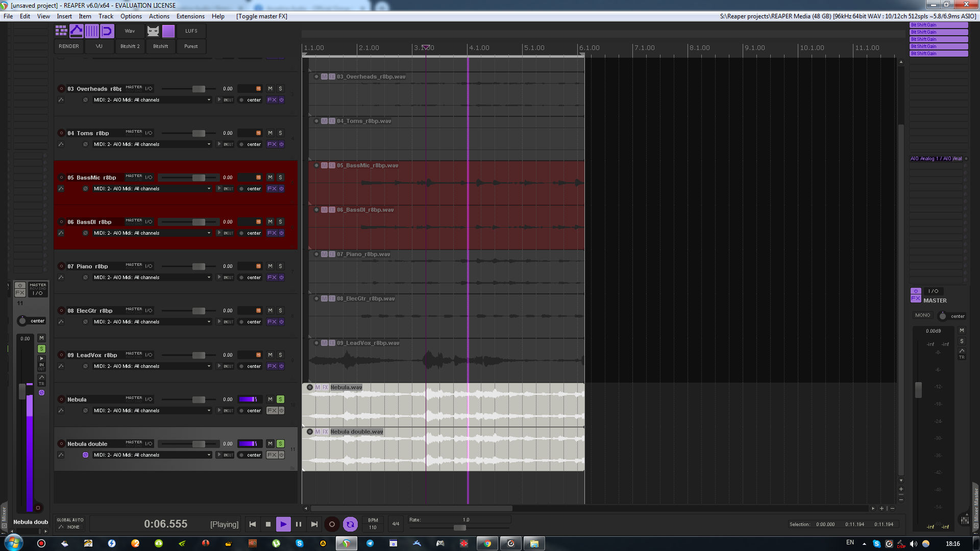Screen dimensions: 980x551
Task: Bypass FX power on 04 Toms track
Action: (281, 144)
